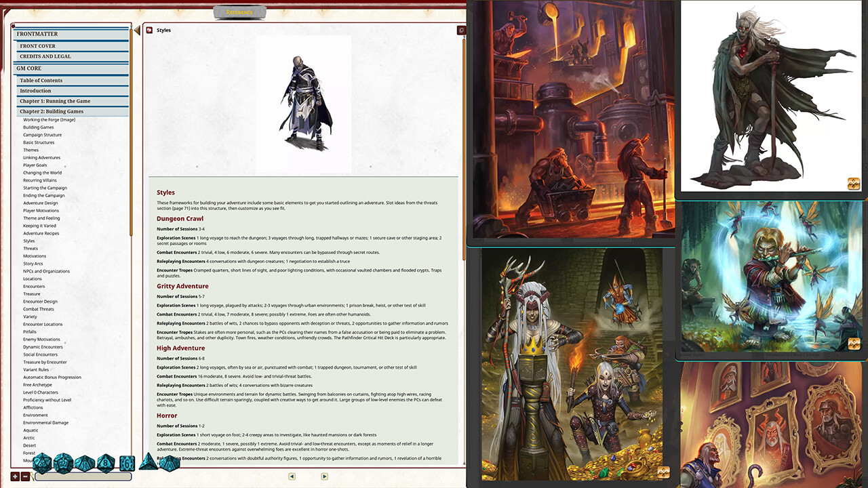The height and width of the screenshot is (488, 868).
Task: Roll the d8 die
Action: (105, 462)
